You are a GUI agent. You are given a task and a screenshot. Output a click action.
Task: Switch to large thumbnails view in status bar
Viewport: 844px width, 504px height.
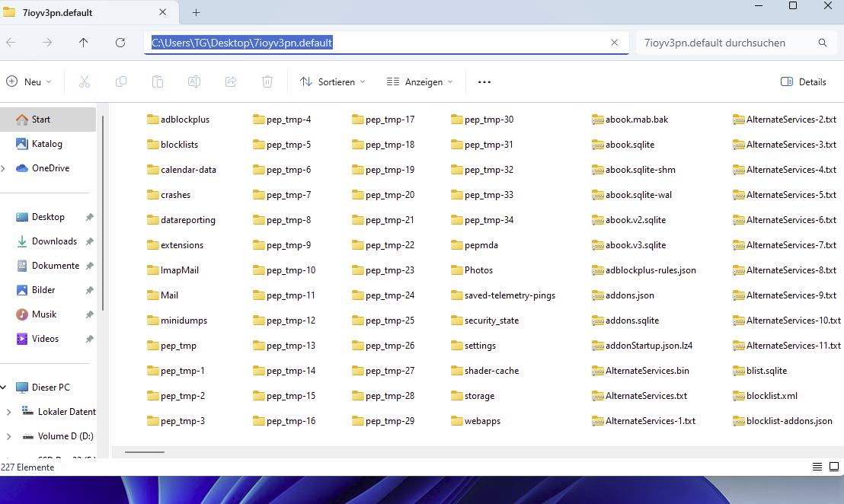pos(834,467)
